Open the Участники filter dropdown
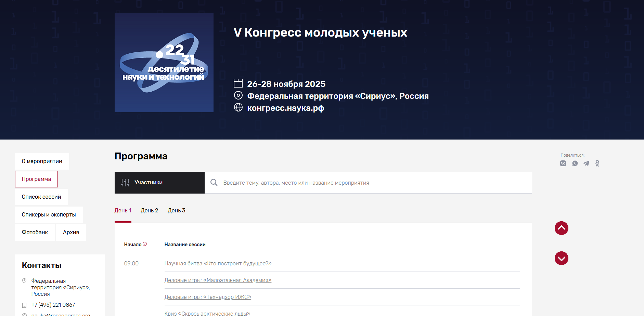644x316 pixels. pos(159,183)
